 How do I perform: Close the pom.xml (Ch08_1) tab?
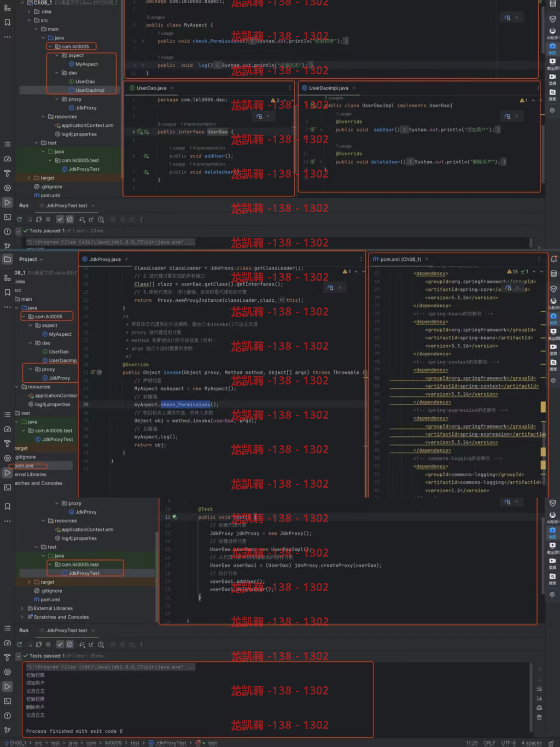427,259
